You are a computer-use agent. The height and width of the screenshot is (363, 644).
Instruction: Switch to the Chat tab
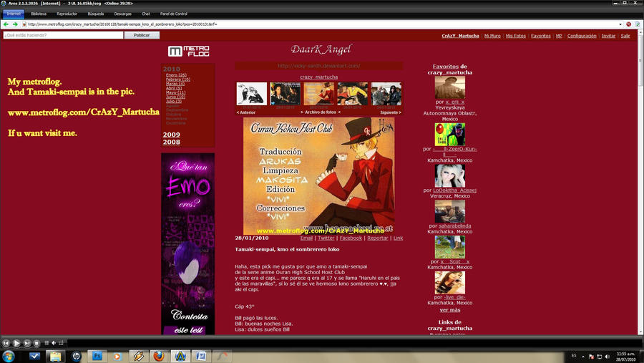point(146,14)
